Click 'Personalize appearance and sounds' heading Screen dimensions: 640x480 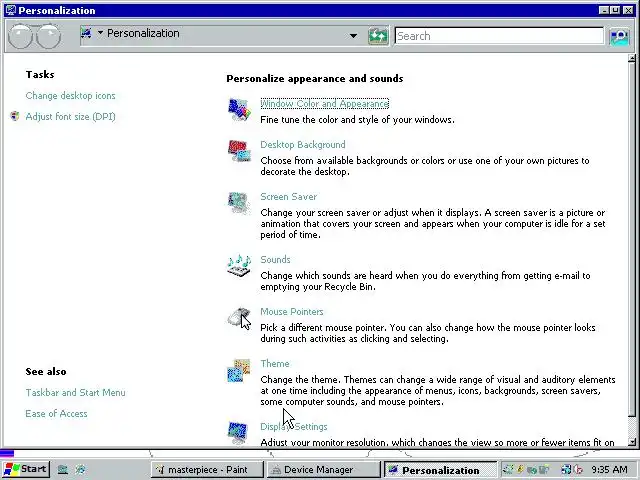315,78
